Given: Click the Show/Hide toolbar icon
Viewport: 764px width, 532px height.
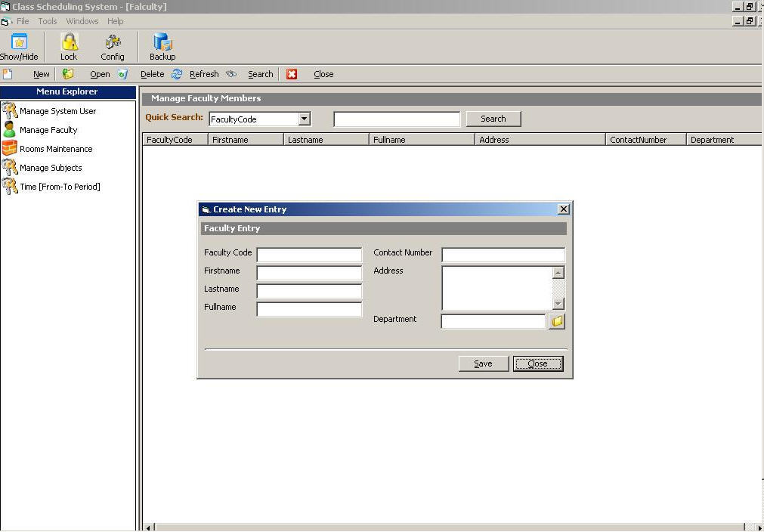Looking at the screenshot, I should tap(19, 42).
